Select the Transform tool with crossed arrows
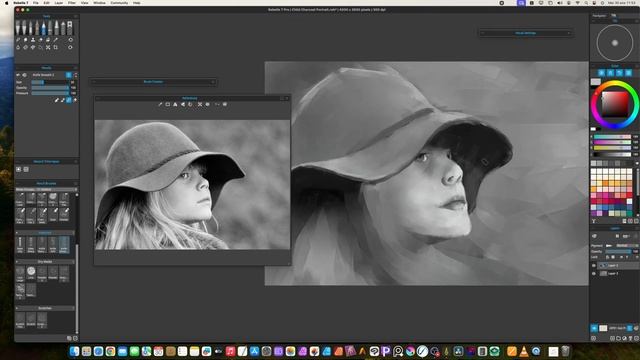 tap(48, 47)
